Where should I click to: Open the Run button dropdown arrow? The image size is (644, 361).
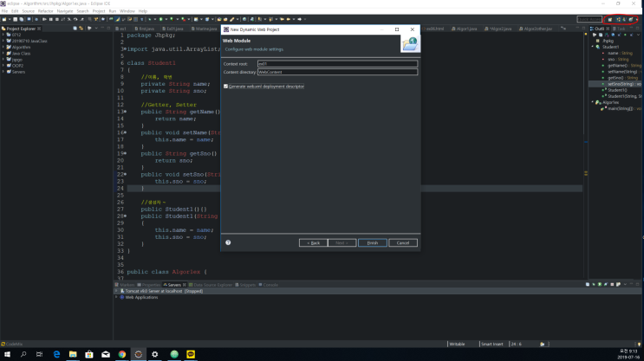coord(166,19)
